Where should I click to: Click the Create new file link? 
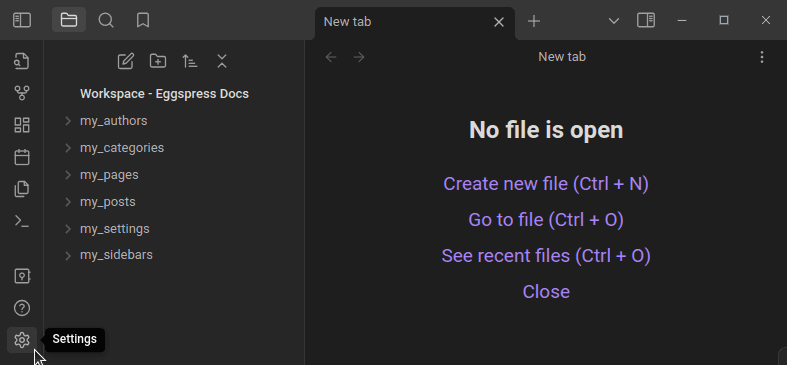(x=546, y=184)
